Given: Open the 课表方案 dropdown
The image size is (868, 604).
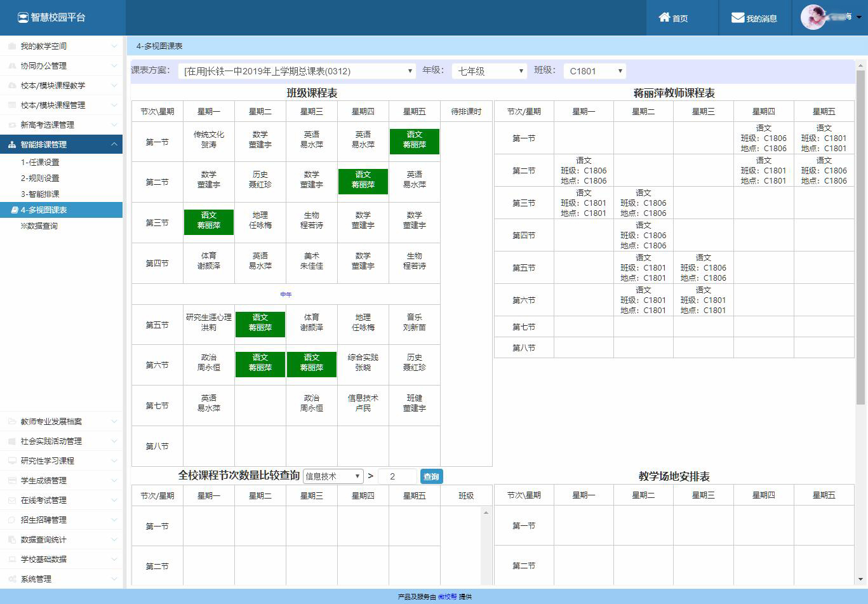Looking at the screenshot, I should pos(297,71).
